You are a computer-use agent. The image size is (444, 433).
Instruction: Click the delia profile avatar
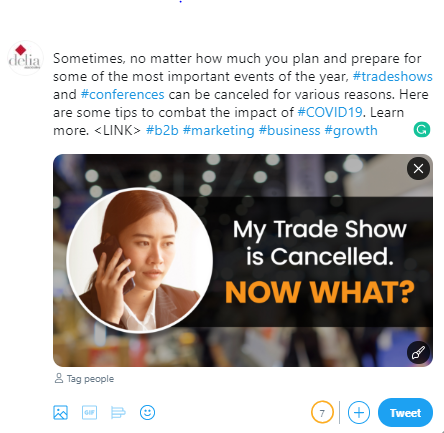point(25,58)
